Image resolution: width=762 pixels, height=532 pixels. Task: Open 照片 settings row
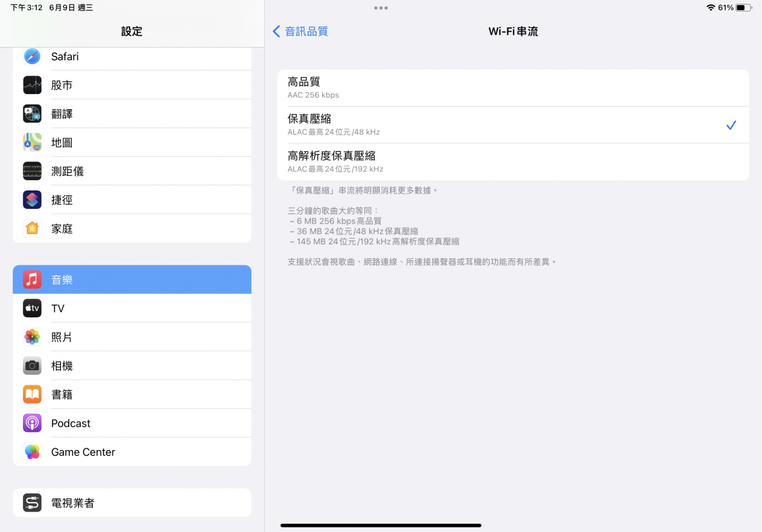pyautogui.click(x=132, y=337)
